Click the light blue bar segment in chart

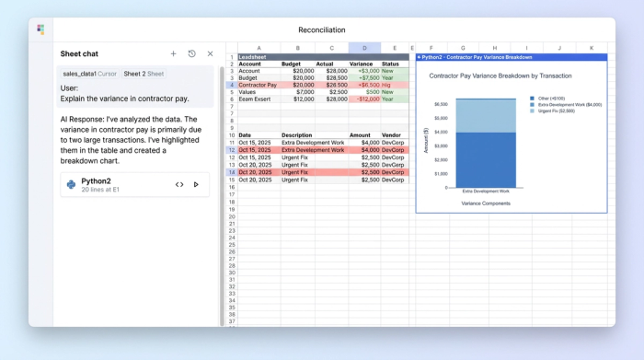click(486, 116)
